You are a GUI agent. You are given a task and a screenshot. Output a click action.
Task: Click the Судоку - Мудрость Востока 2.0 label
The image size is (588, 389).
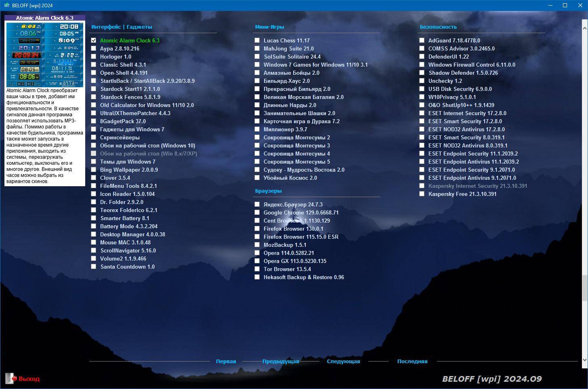[x=304, y=170]
